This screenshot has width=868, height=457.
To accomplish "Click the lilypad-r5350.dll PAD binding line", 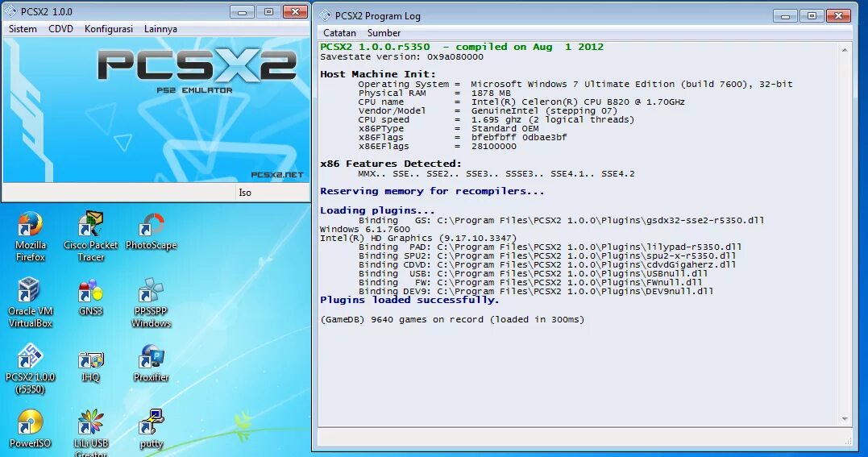I will click(x=550, y=247).
